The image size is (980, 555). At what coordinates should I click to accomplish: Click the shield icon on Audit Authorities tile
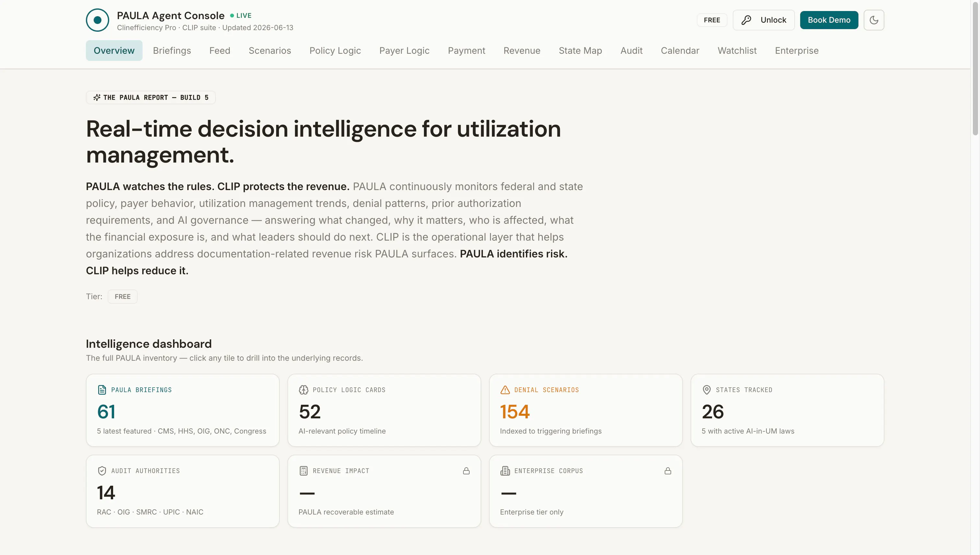(102, 471)
